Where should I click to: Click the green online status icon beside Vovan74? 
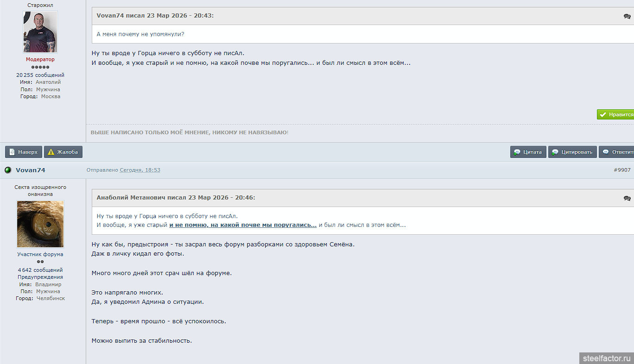8,170
